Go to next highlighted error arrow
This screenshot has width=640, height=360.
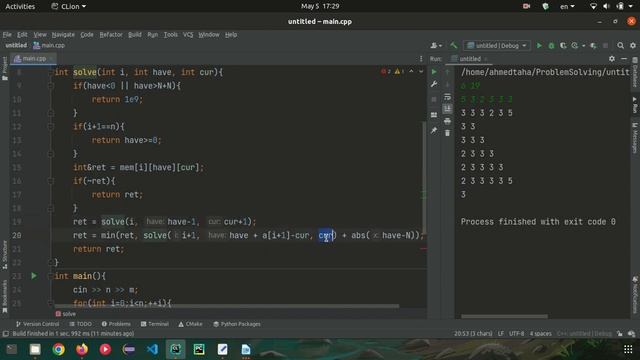421,71
